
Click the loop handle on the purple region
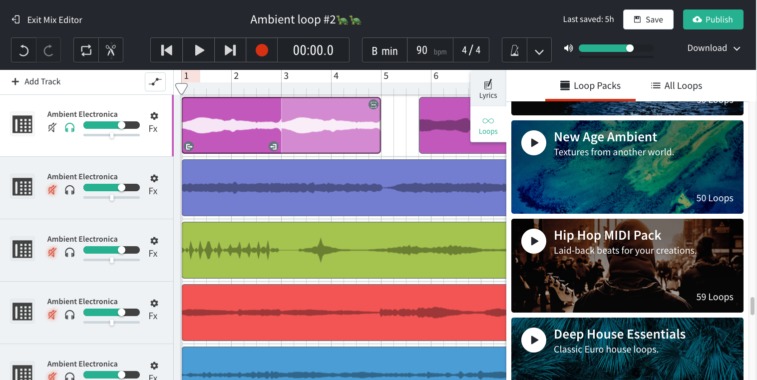373,104
